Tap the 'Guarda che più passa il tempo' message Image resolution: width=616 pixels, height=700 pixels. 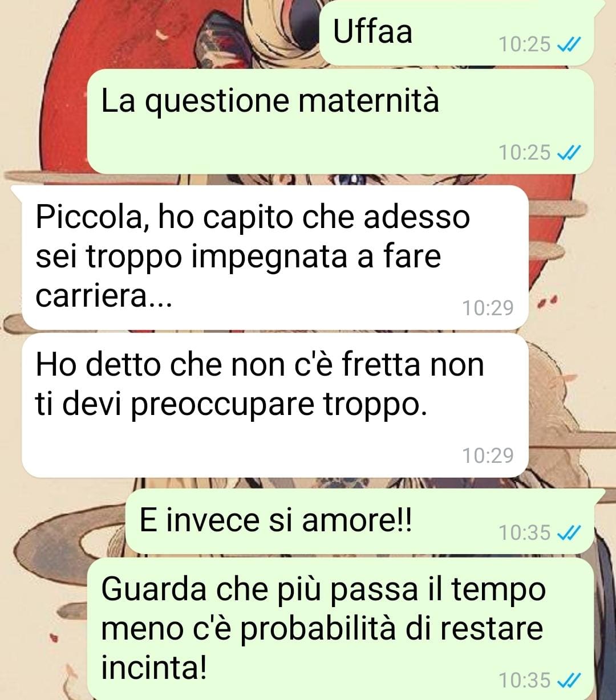341,629
